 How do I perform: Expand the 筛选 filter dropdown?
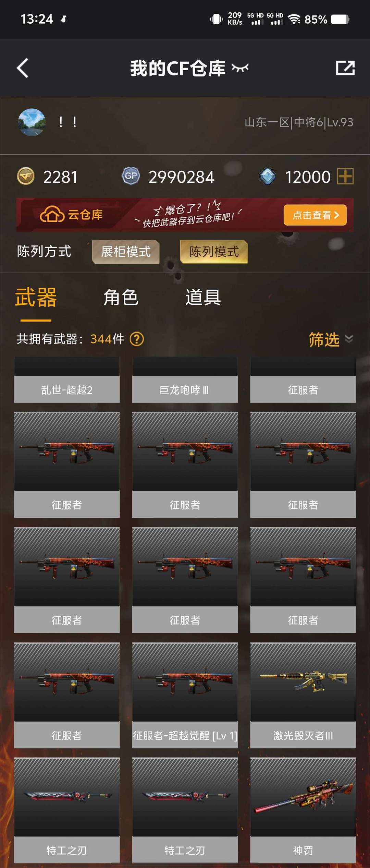click(x=330, y=339)
